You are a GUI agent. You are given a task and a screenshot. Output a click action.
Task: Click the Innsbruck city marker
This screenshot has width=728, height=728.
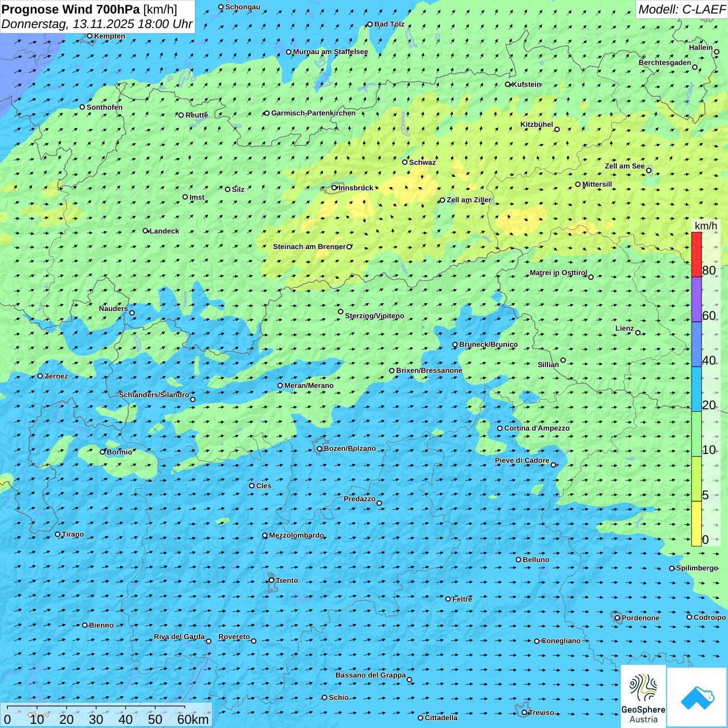(x=334, y=188)
